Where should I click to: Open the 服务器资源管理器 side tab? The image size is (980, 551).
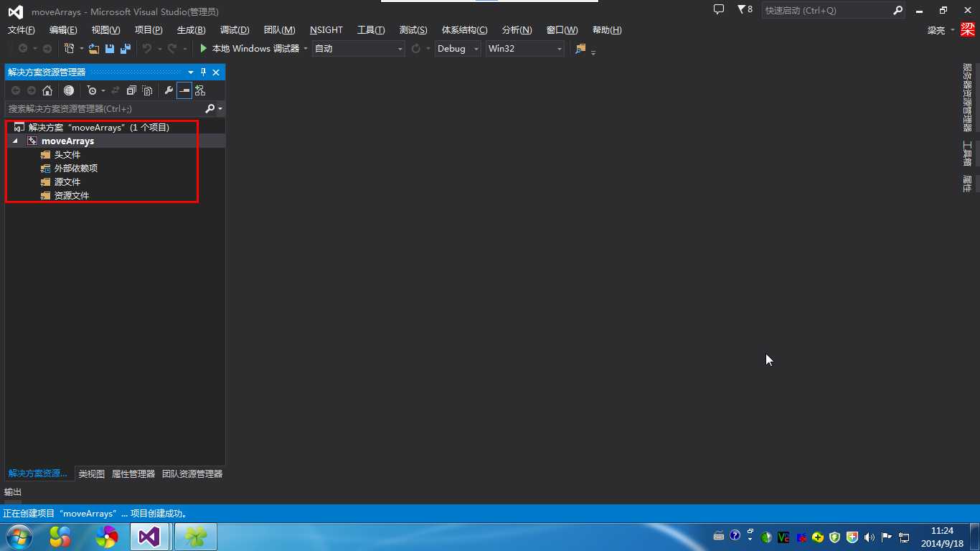click(967, 98)
